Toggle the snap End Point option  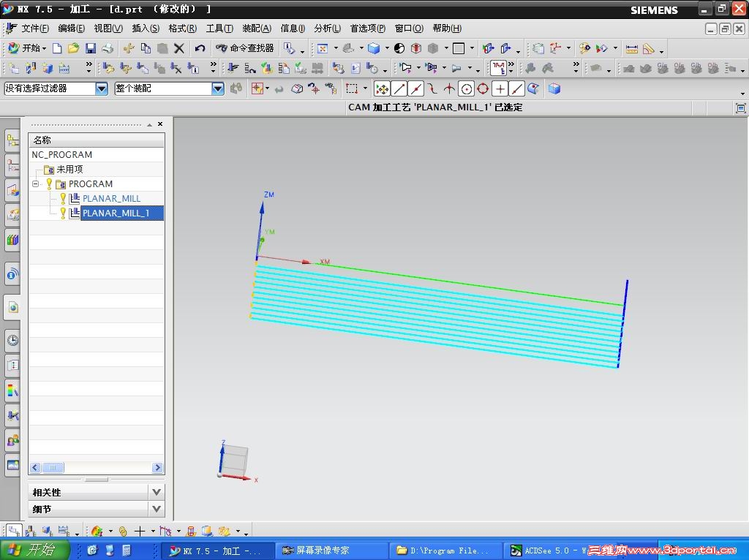pyautogui.click(x=399, y=88)
